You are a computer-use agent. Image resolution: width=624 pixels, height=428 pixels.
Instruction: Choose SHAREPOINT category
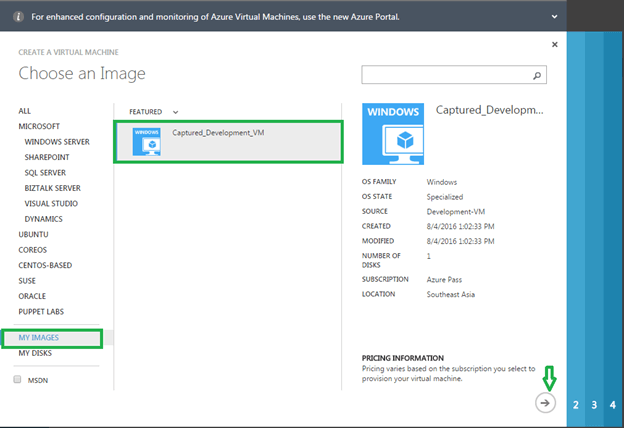tap(47, 157)
